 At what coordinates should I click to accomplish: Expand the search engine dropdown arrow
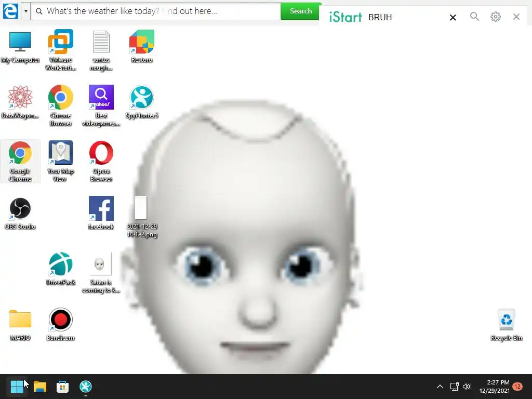(26, 11)
